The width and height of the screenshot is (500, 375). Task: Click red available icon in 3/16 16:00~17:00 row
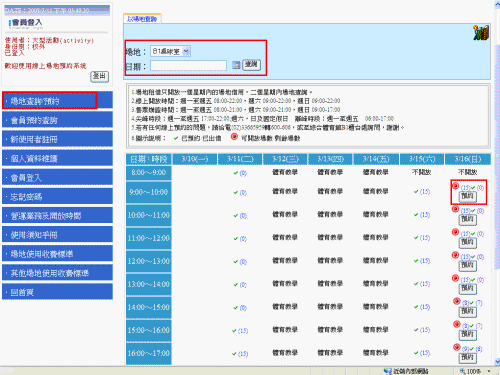pos(457,347)
